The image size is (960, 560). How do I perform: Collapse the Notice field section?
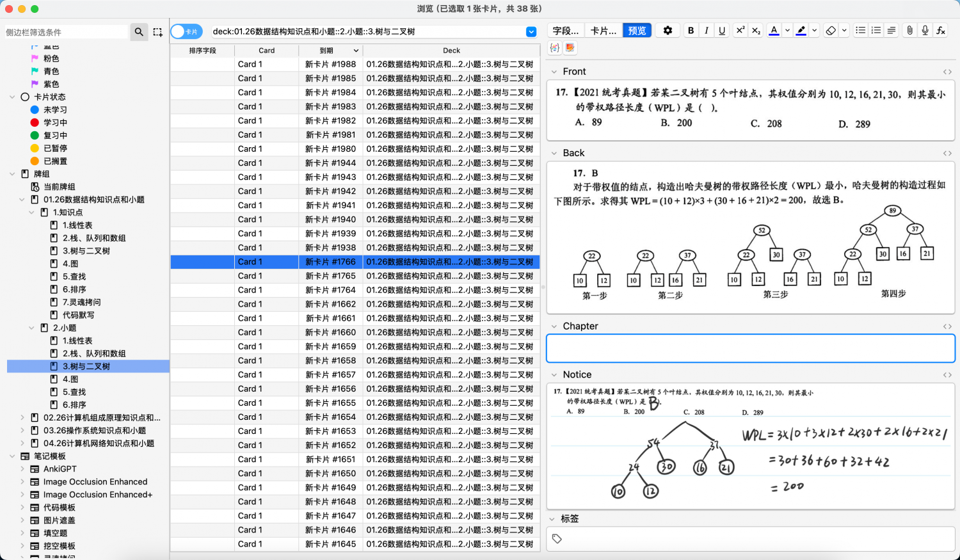coord(554,375)
